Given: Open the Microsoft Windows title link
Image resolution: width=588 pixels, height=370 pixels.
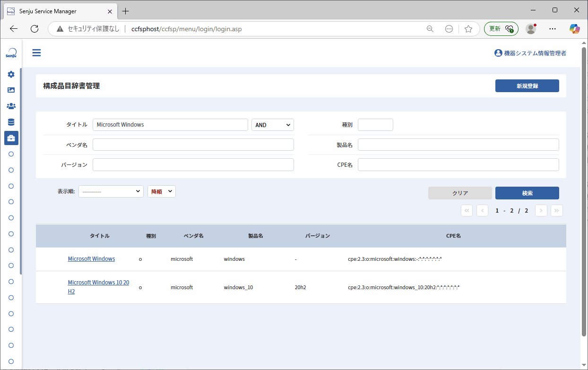Looking at the screenshot, I should [91, 259].
